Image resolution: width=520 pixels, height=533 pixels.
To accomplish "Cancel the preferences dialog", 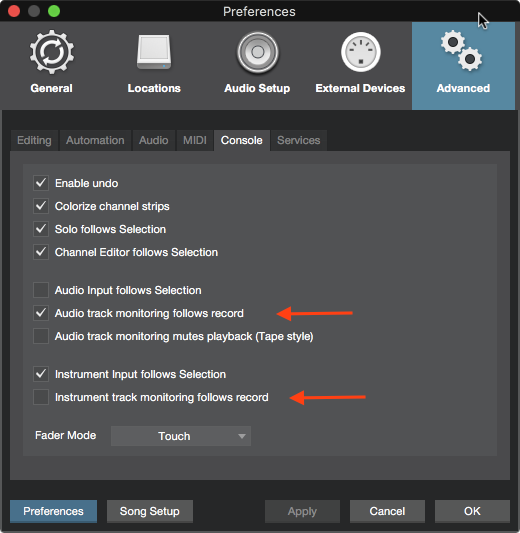I will point(387,511).
